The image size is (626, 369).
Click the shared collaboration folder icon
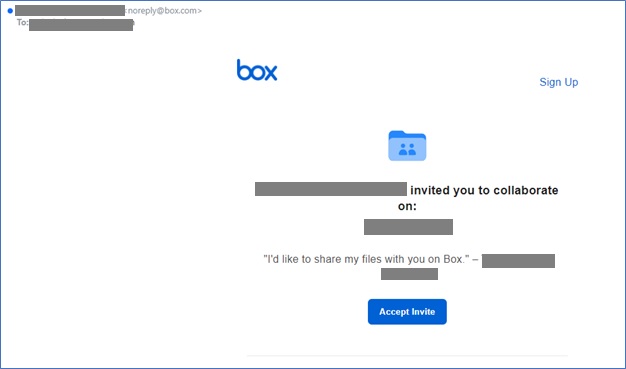coord(407,146)
